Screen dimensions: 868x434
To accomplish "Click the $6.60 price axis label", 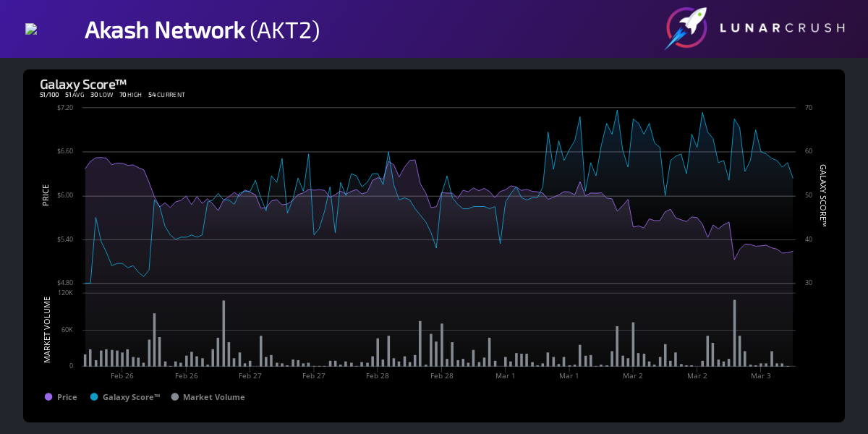I will [x=65, y=151].
